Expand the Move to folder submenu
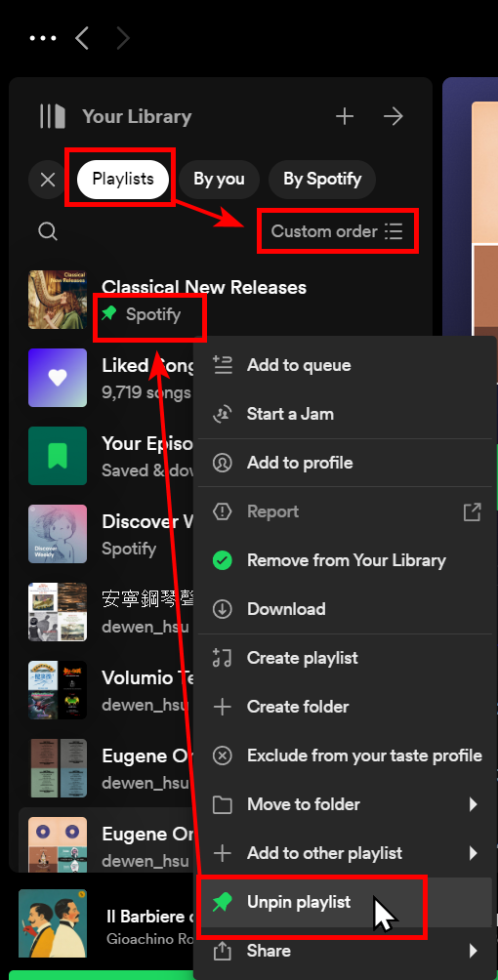The width and height of the screenshot is (498, 980). click(346, 804)
